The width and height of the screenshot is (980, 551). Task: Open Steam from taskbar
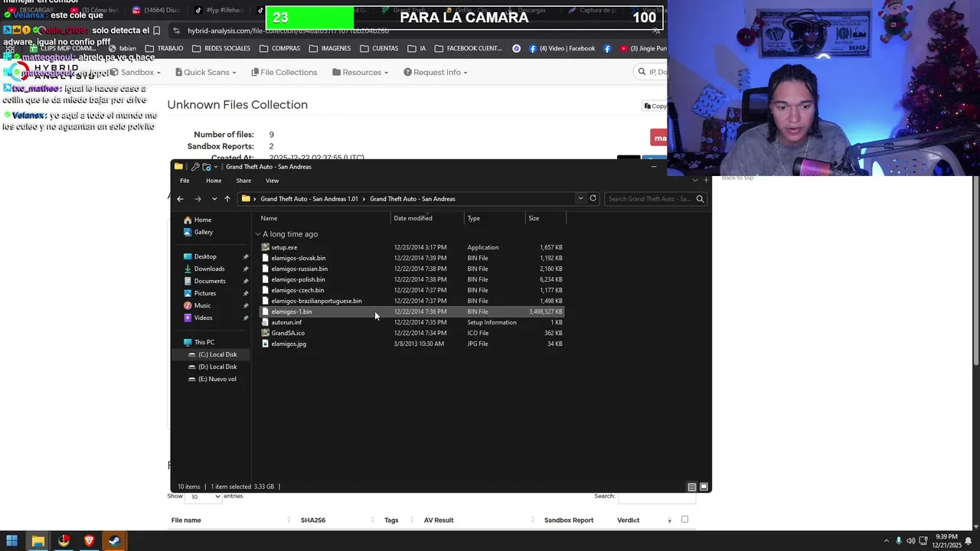pyautogui.click(x=114, y=541)
